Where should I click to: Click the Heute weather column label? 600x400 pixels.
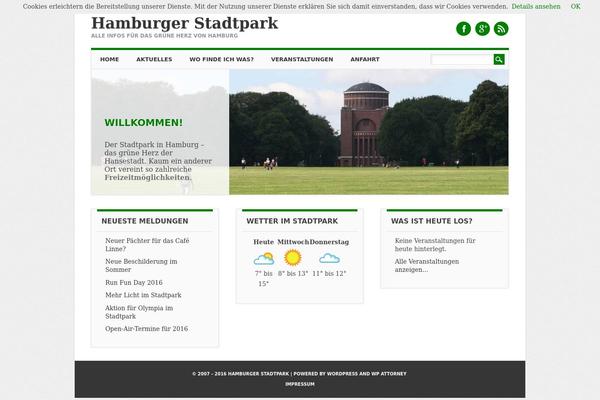(x=264, y=242)
